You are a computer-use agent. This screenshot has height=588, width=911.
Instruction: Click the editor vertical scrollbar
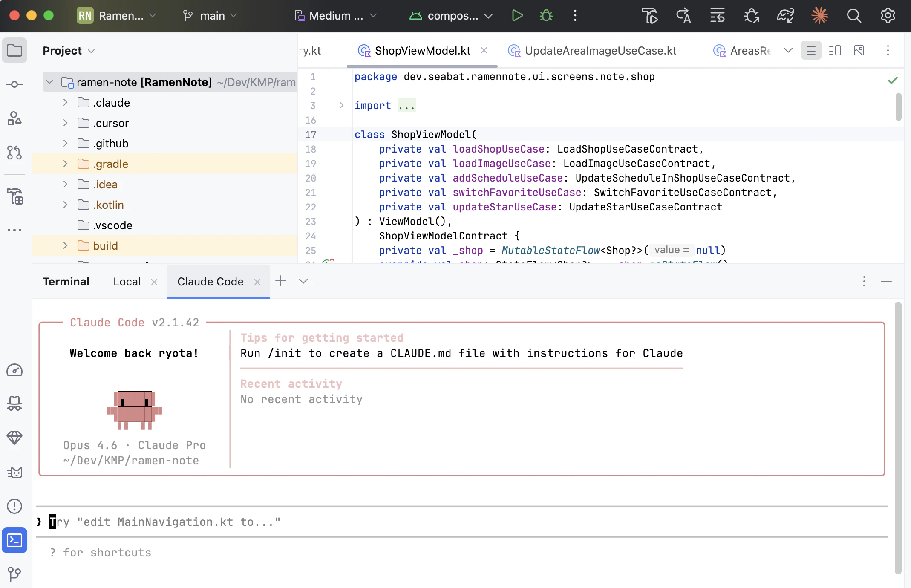click(898, 107)
